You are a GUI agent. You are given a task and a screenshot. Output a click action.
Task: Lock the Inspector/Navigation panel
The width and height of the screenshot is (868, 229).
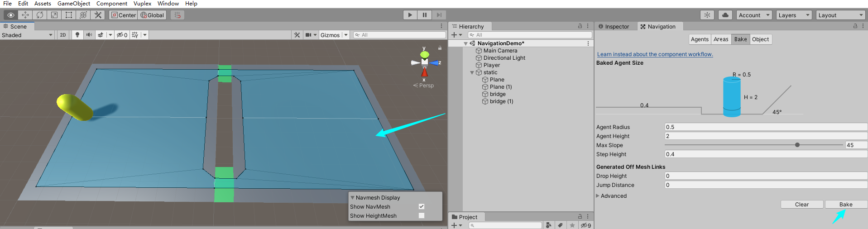pyautogui.click(x=855, y=26)
